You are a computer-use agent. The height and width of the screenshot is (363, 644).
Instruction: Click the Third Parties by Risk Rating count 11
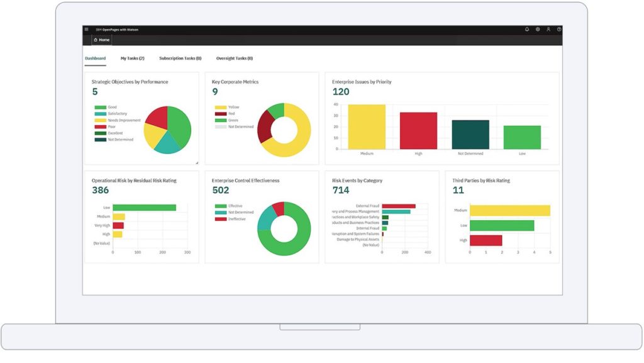pos(458,189)
